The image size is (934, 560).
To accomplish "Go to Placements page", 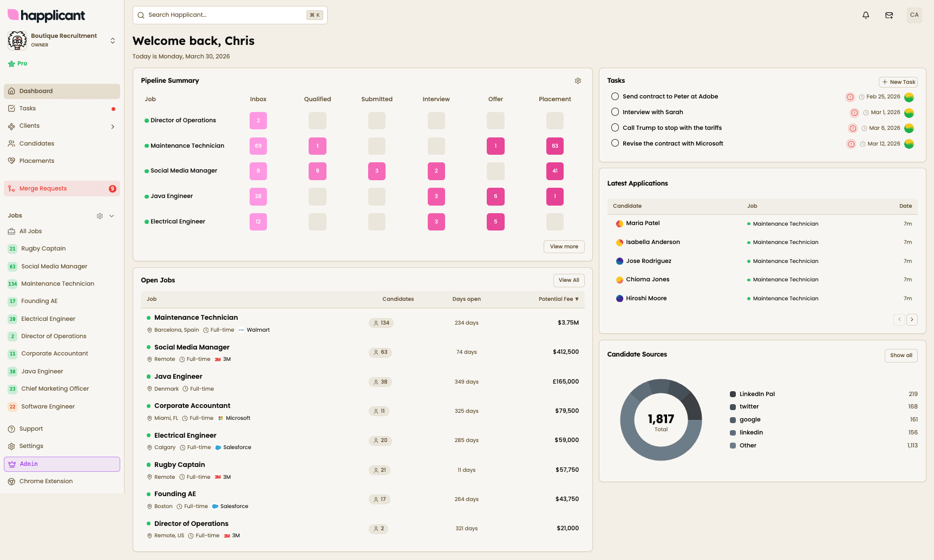I will [62, 161].
